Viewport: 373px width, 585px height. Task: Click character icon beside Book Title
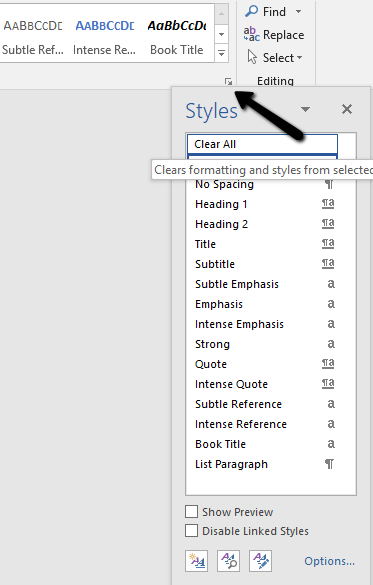[331, 444]
